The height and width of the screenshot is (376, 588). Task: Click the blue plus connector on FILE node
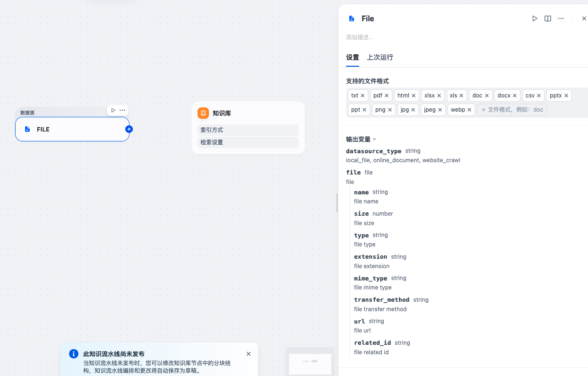point(128,129)
